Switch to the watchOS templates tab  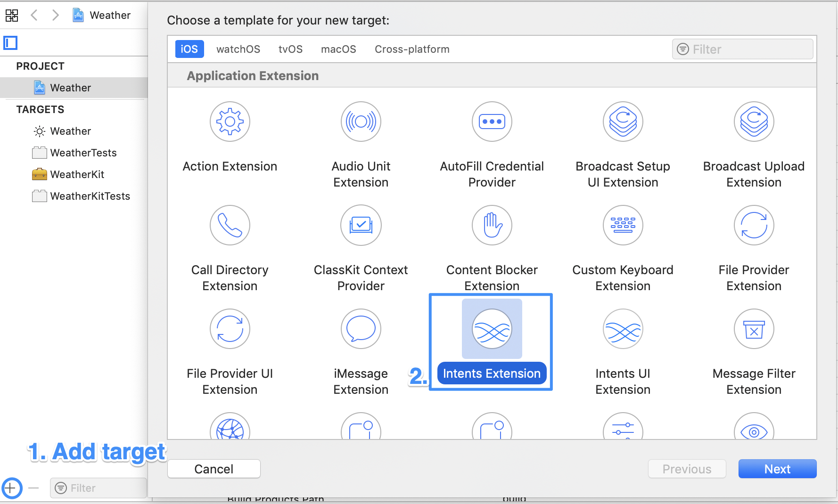point(238,49)
